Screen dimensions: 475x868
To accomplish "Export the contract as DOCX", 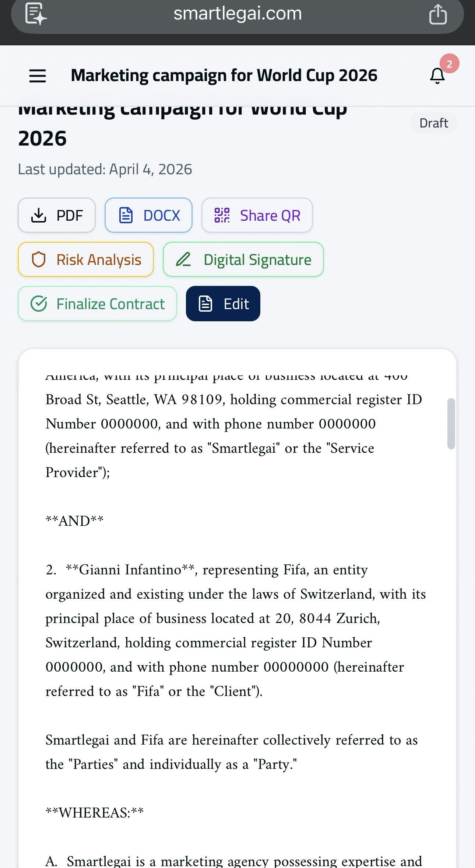I will (x=148, y=215).
